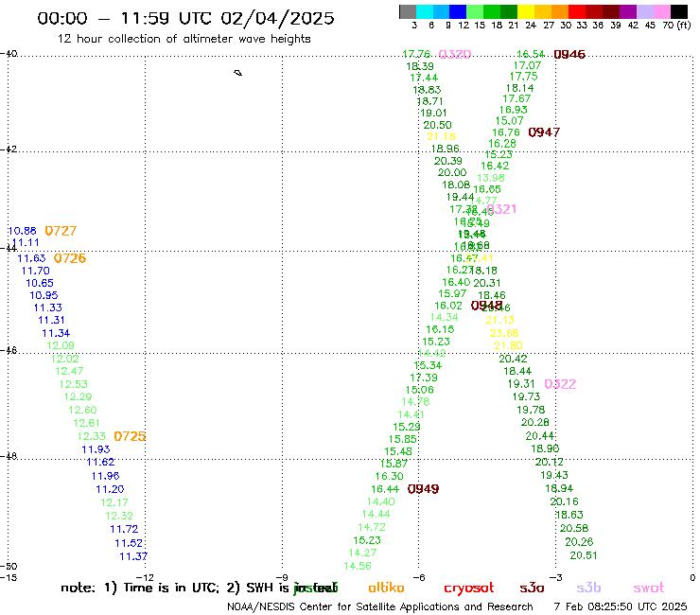Viewport: 700px width, 615px height.
Task: Click the s3a time label 0949
Action: (423, 489)
